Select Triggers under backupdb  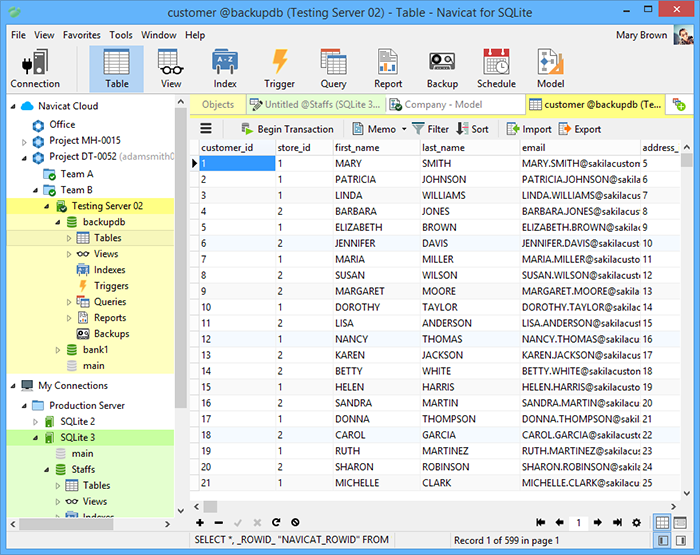111,286
